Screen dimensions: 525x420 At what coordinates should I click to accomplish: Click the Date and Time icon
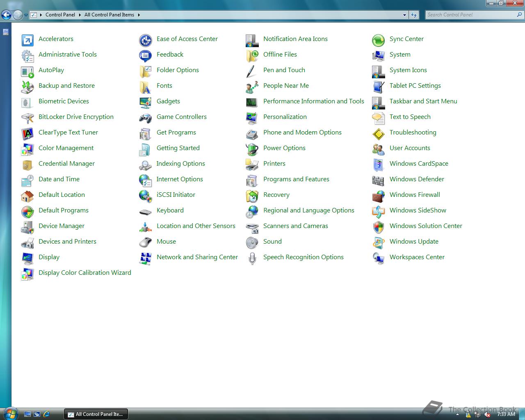(x=27, y=180)
